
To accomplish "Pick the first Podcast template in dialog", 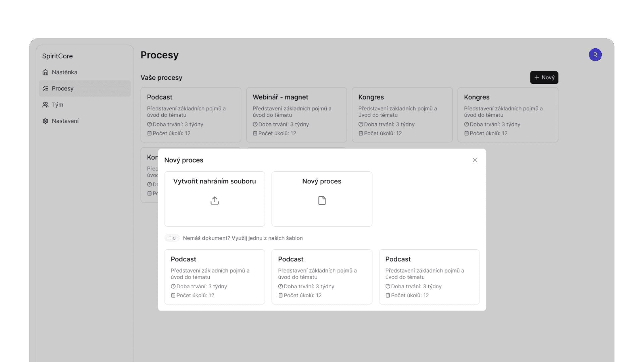I will click(215, 277).
